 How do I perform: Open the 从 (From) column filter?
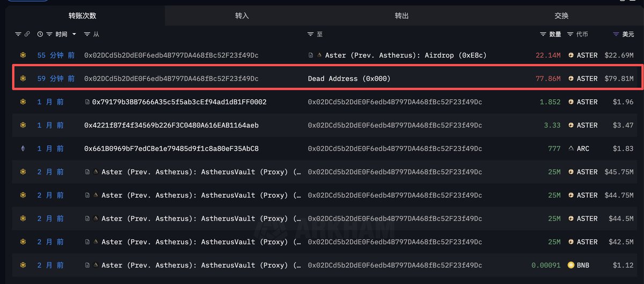(87, 34)
